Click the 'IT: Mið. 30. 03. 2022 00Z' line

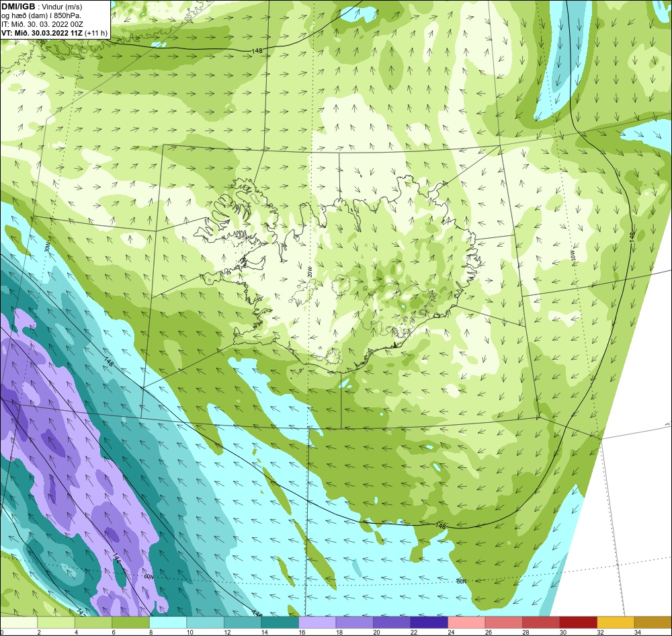point(42,24)
